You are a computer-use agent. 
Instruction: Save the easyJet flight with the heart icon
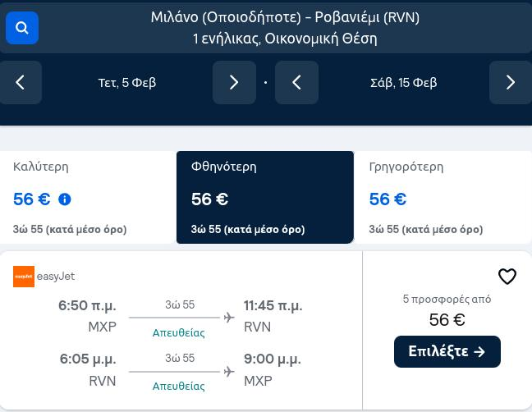pyautogui.click(x=507, y=277)
